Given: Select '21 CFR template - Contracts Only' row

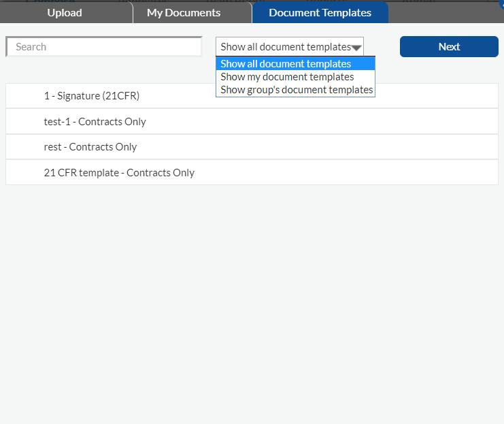Looking at the screenshot, I should coord(252,173).
